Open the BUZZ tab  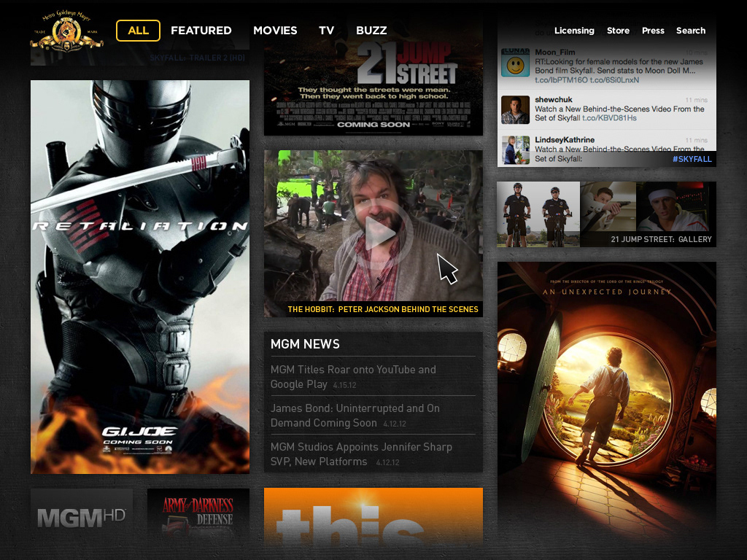pos(371,31)
